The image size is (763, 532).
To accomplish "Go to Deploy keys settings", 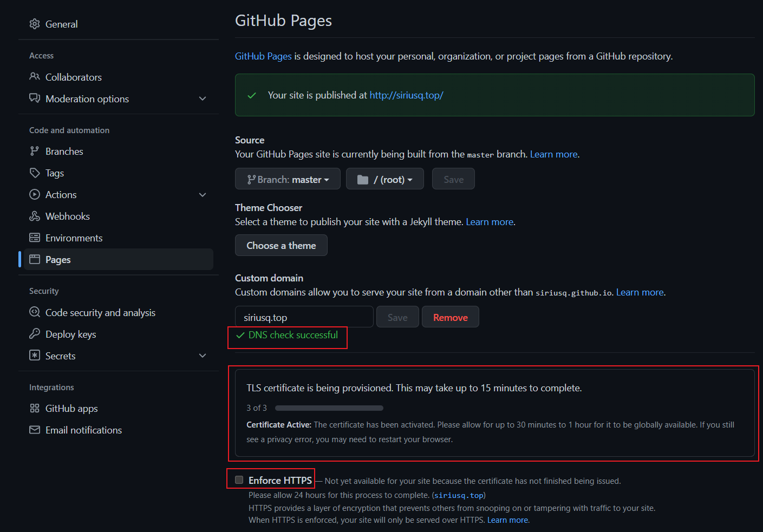I will pyautogui.click(x=119, y=334).
